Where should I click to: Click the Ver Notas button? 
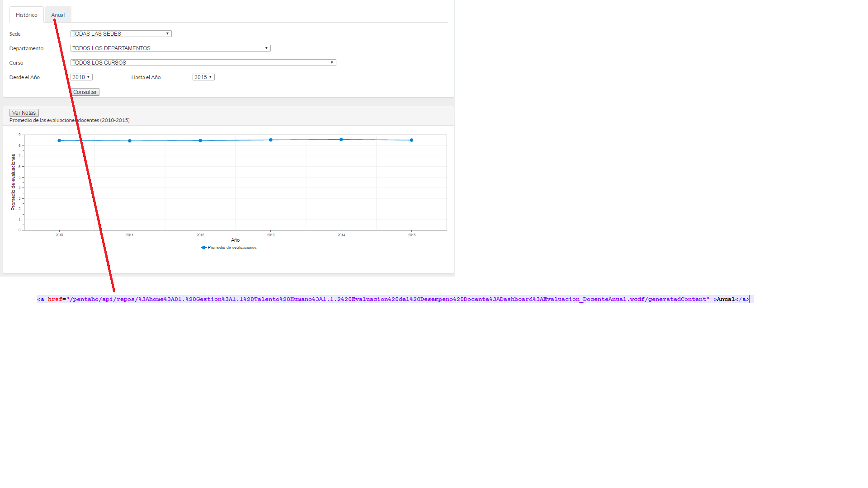coord(24,113)
